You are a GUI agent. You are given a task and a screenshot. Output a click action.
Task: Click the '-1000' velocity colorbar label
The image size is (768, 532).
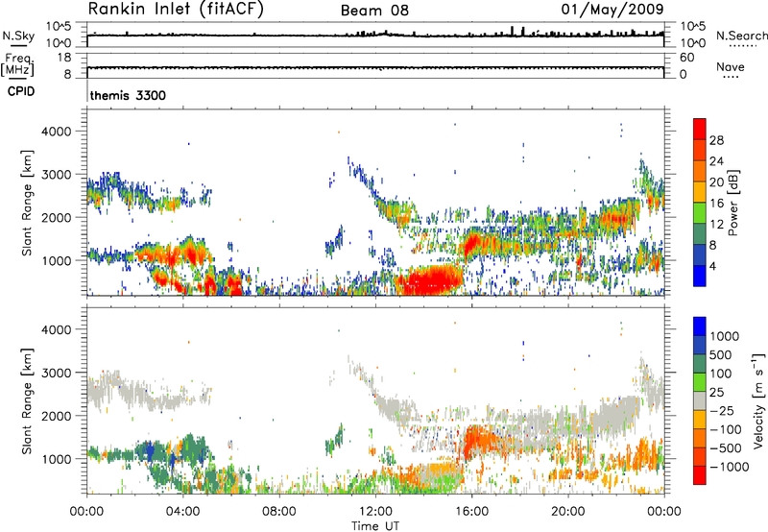coord(730,467)
